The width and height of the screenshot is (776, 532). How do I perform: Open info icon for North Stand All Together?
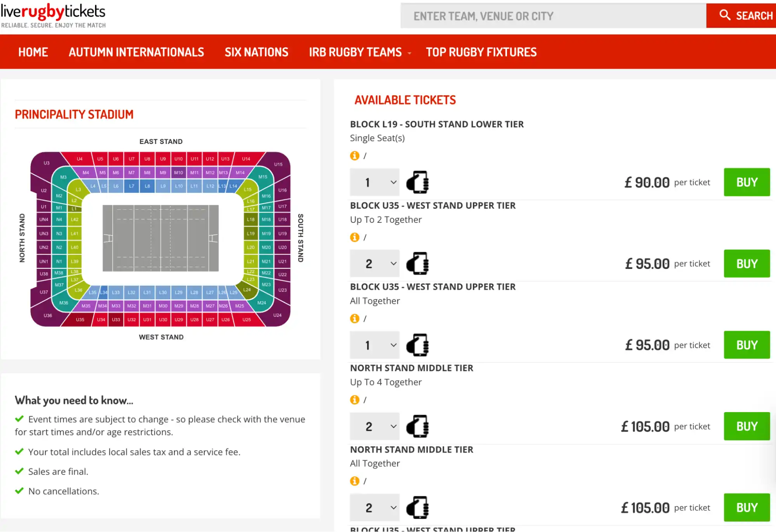point(354,481)
